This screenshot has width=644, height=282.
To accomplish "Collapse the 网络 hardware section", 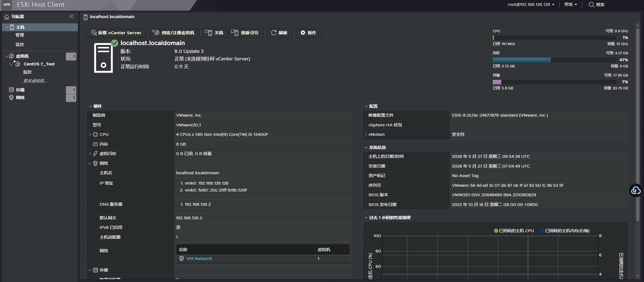I will click(x=90, y=163).
